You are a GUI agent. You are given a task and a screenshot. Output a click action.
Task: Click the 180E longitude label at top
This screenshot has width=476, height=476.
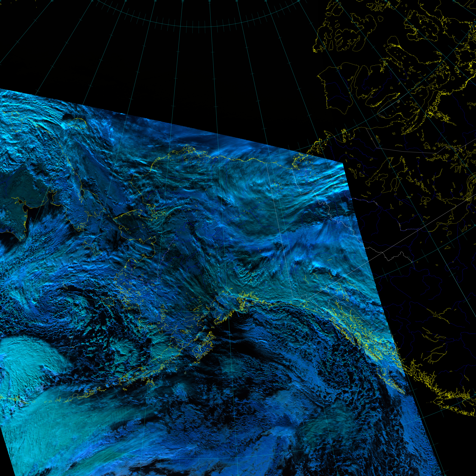point(126,1)
